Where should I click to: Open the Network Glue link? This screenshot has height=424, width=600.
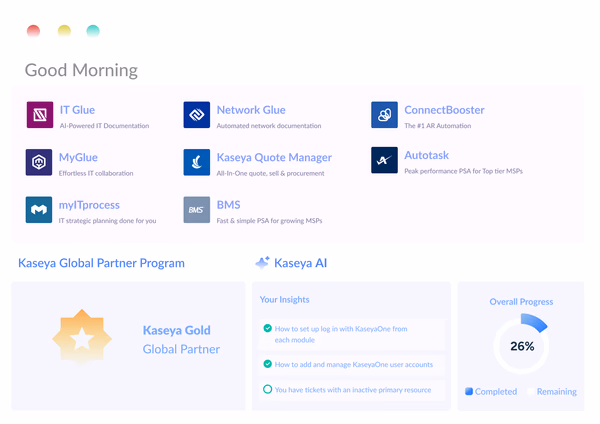coord(251,110)
